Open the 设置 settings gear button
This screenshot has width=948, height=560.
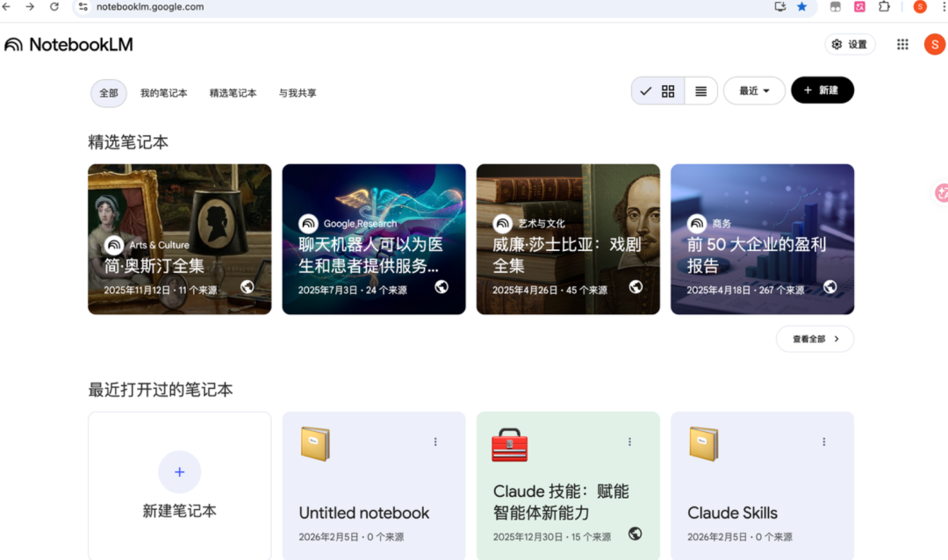point(850,45)
